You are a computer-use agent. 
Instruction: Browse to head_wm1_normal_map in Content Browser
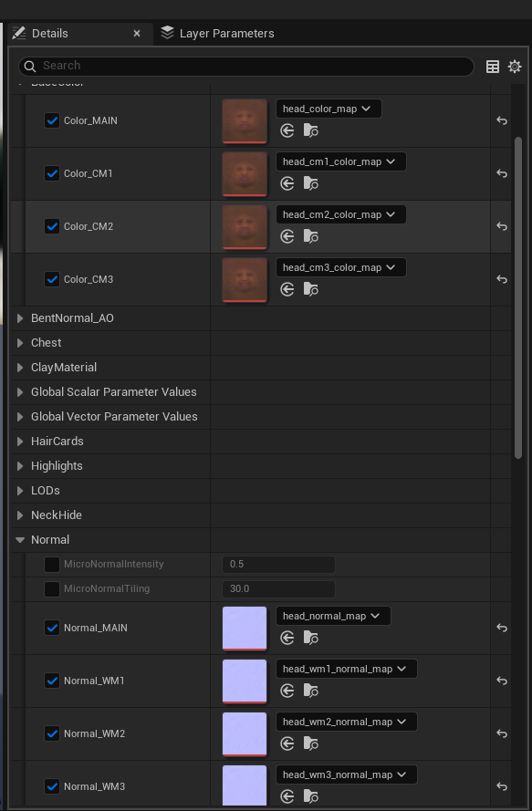[310, 691]
